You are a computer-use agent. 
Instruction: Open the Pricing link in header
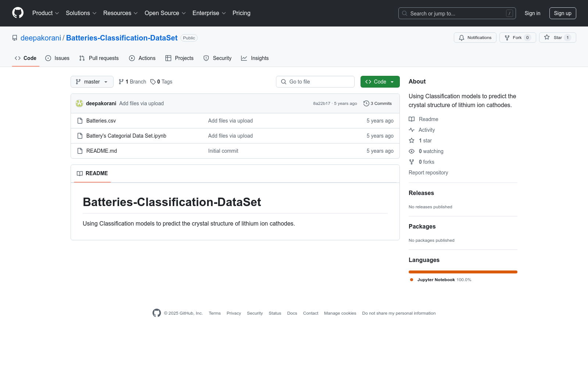[241, 13]
